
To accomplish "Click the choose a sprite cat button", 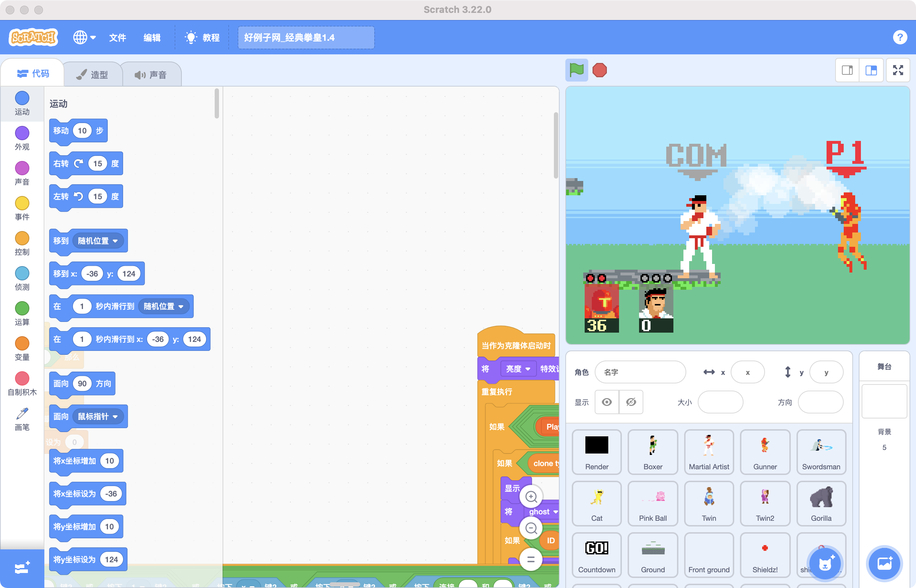I will 825,564.
